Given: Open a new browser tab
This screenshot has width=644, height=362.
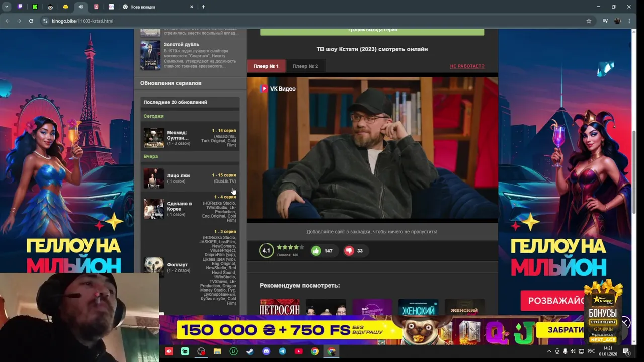Looking at the screenshot, I should [203, 7].
